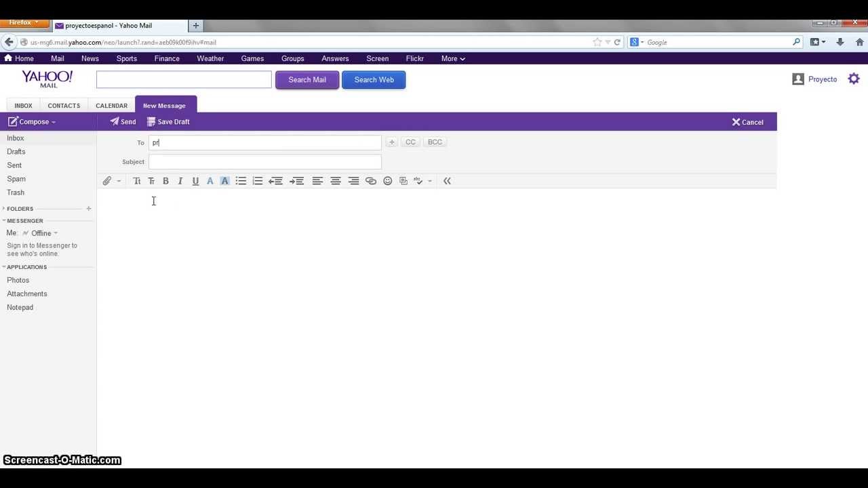The width and height of the screenshot is (868, 488).
Task: Open the Trash folder
Action: tap(16, 192)
